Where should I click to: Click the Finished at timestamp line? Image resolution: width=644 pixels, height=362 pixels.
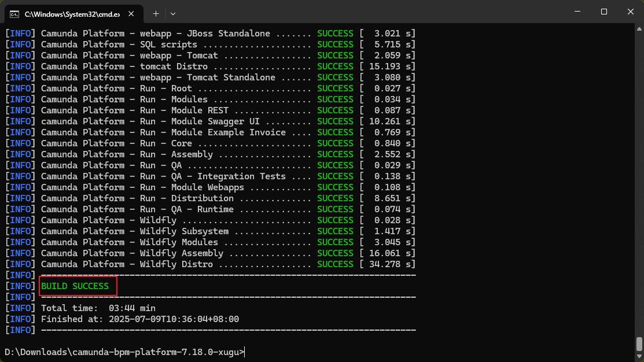click(x=140, y=319)
